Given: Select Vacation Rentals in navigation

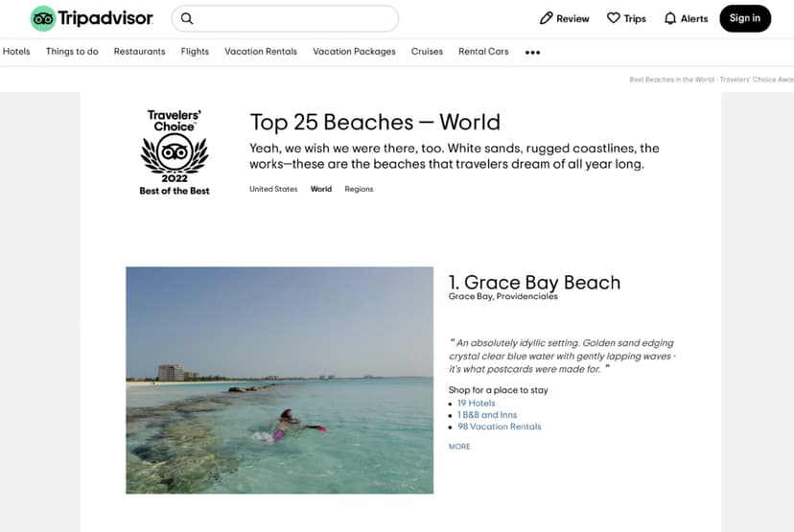Looking at the screenshot, I should point(261,52).
